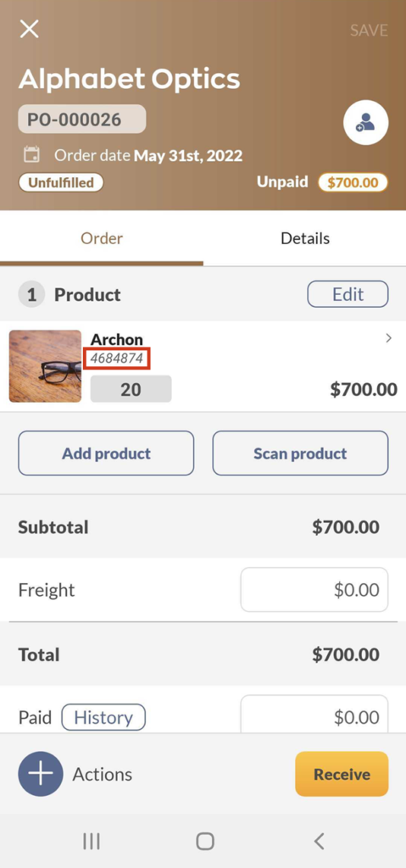The image size is (406, 868).
Task: Tap the Freight amount input field
Action: click(x=314, y=590)
